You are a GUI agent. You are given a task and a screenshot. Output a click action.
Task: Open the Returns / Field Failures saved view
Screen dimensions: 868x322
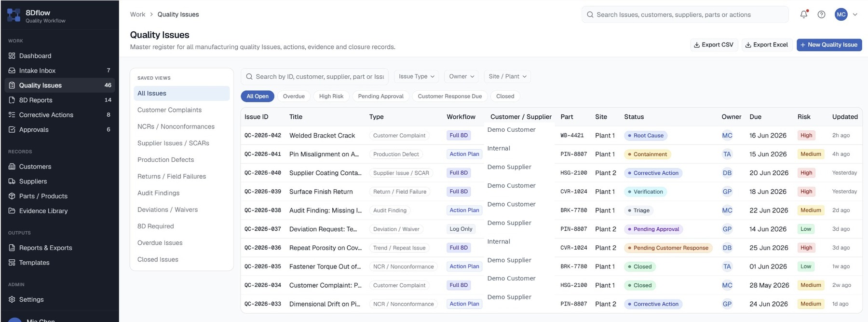[182, 177]
